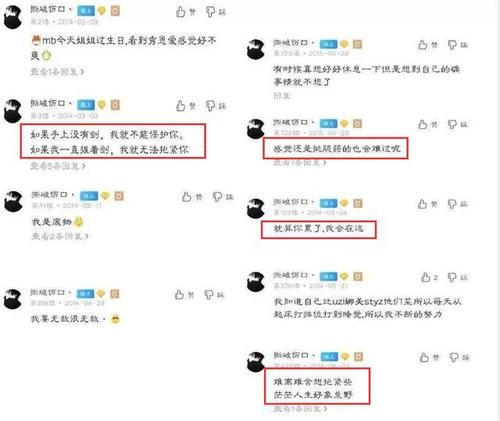Expand 查看5条回复 under sword quote comment
The image size is (500, 421).
58,166
